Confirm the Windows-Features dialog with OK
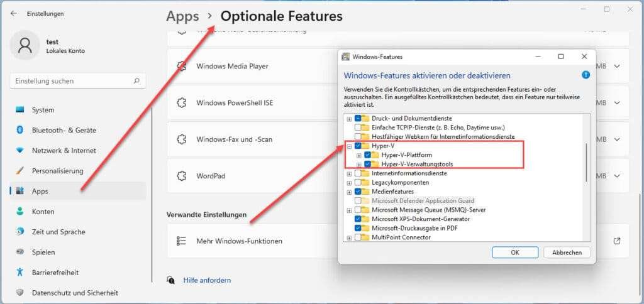The height and width of the screenshot is (304, 644). (515, 252)
